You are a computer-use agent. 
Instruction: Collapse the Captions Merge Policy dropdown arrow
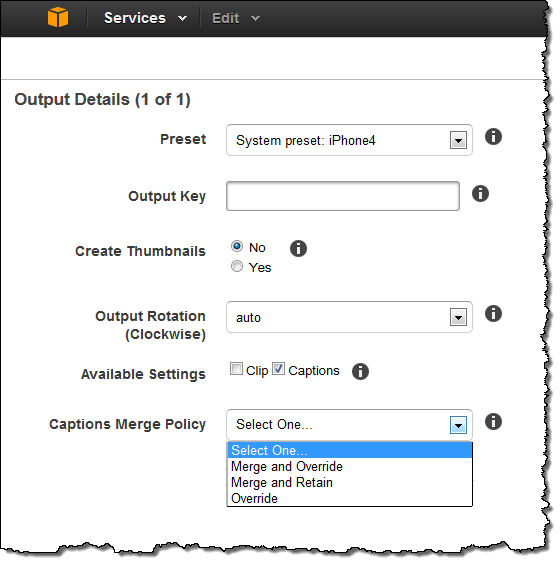click(x=458, y=425)
